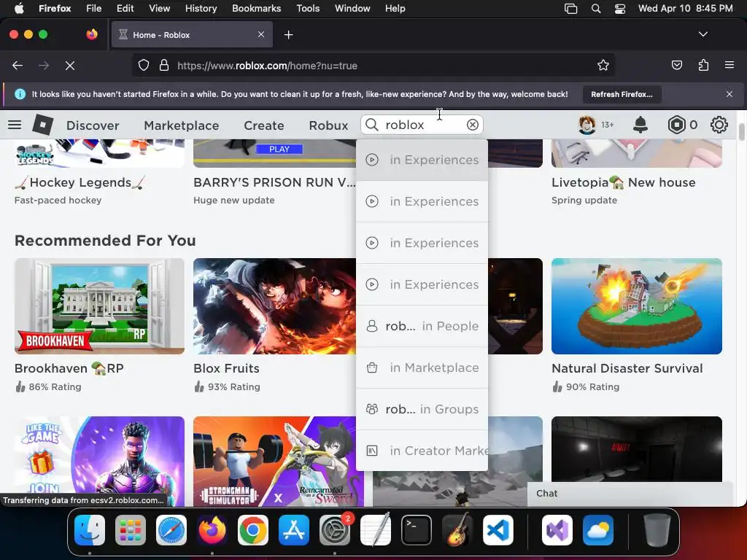Image resolution: width=747 pixels, height=560 pixels.
Task: Close the Home - Roblox tab
Action: coord(261,34)
